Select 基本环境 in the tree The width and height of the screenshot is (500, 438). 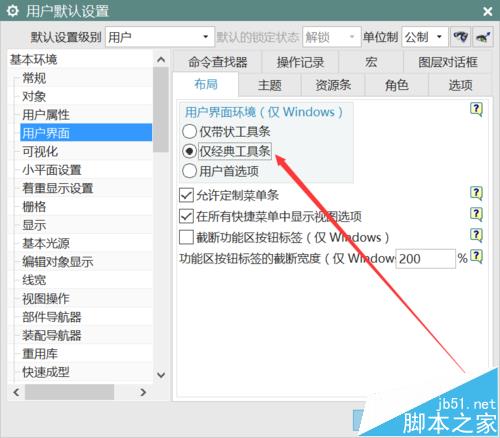coord(34,60)
